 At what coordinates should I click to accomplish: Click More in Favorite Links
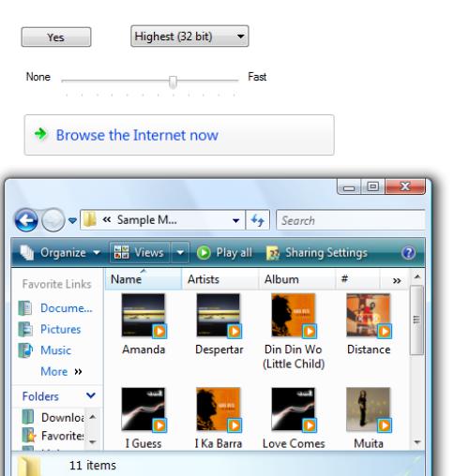click(61, 371)
